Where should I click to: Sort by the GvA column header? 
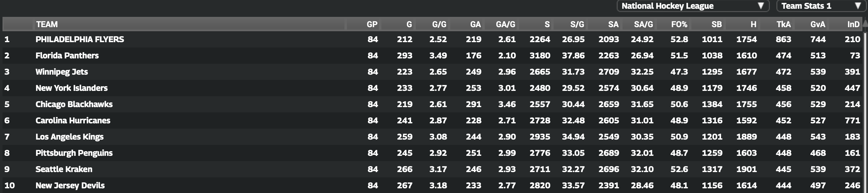(x=818, y=24)
